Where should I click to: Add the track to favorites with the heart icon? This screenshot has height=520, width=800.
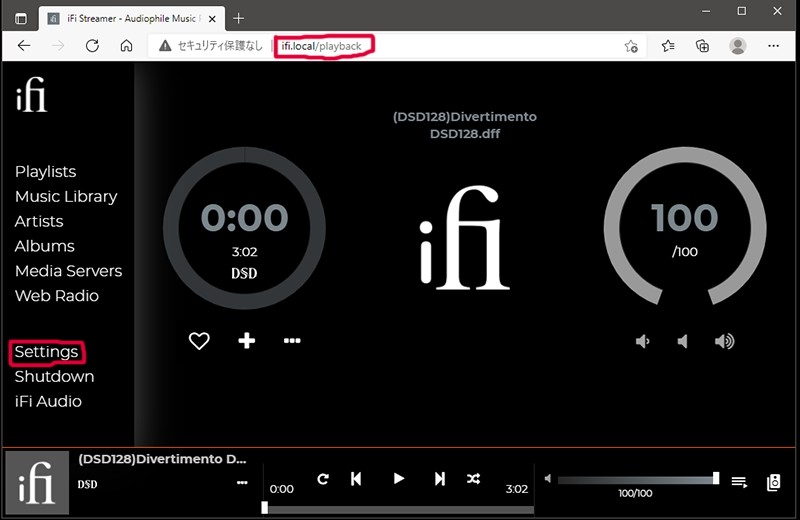click(199, 341)
